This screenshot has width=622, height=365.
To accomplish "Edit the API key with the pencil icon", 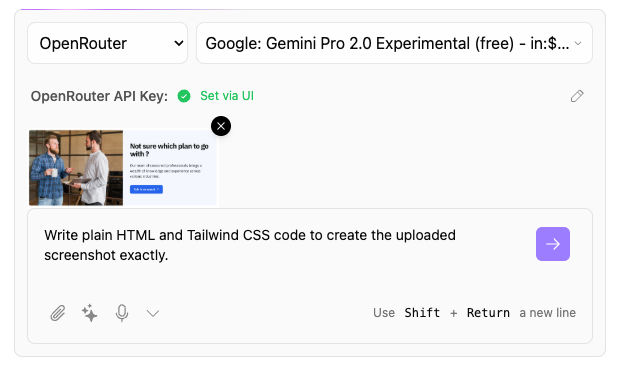I will click(577, 96).
